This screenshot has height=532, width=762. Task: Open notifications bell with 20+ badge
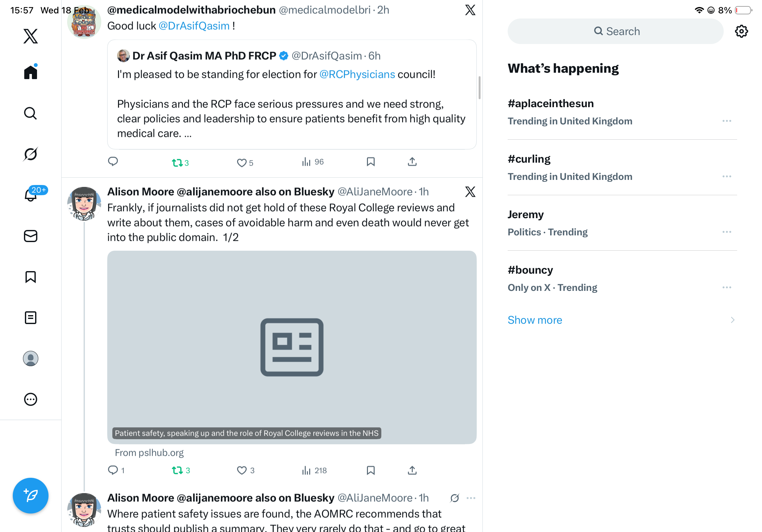click(x=31, y=195)
